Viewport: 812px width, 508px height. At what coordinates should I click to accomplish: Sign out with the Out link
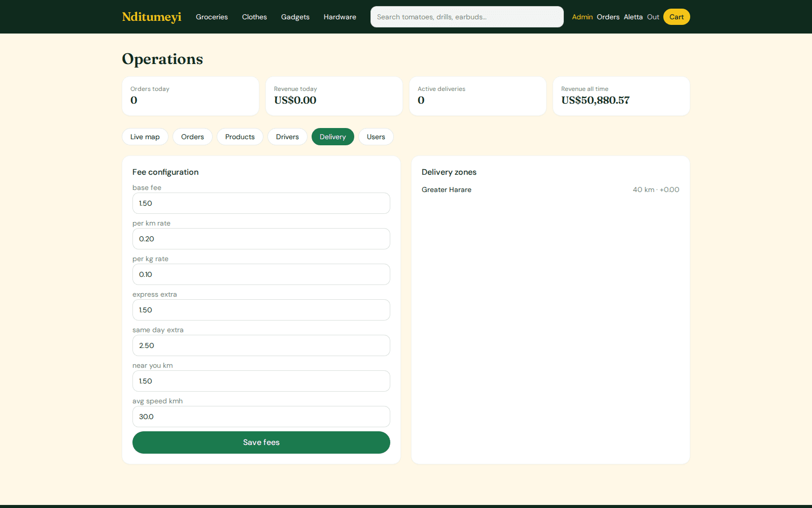click(653, 17)
